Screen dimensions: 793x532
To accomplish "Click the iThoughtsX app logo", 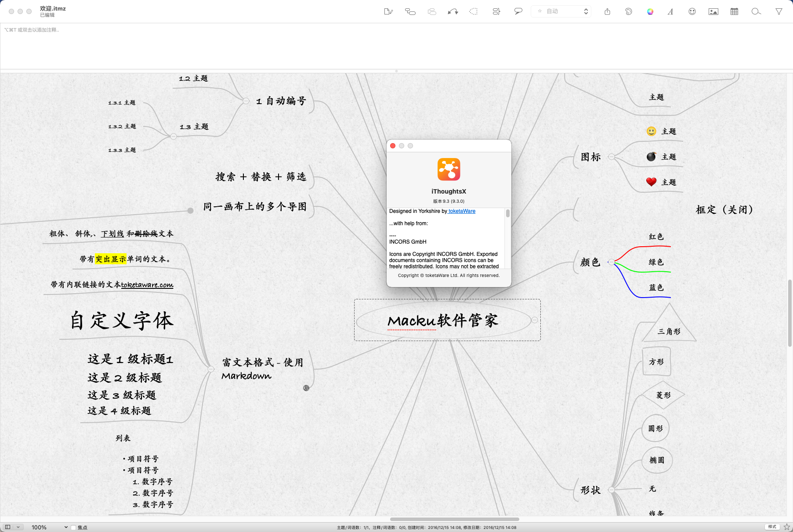I will click(x=449, y=169).
